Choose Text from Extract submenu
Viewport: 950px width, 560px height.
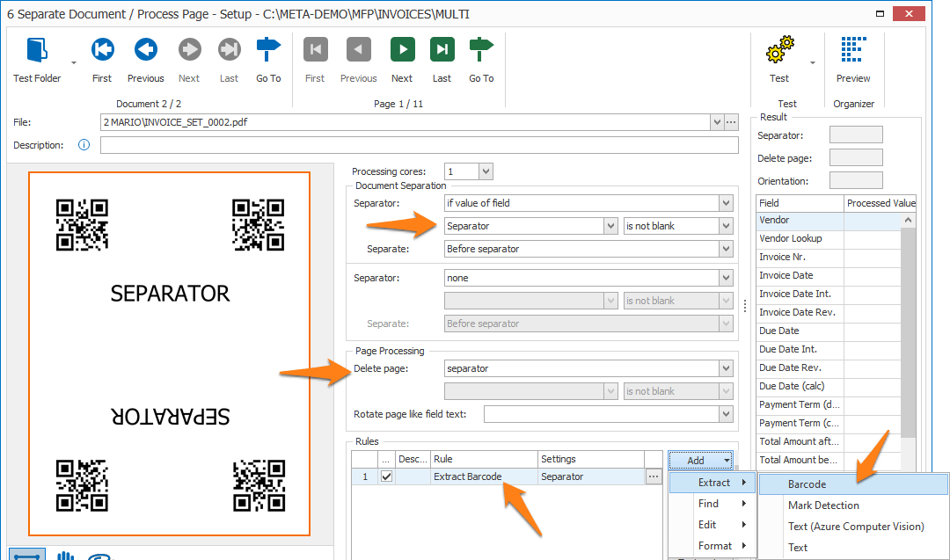coord(853,548)
